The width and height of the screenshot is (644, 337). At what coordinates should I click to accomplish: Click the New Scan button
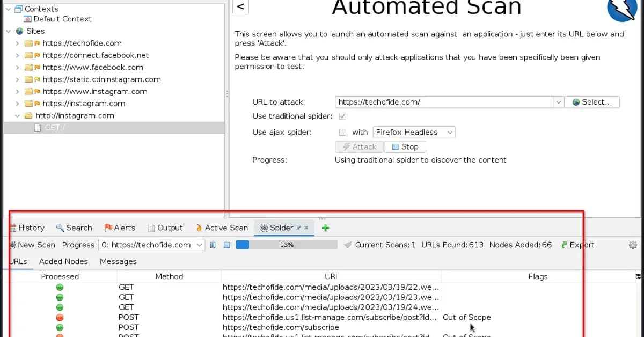pyautogui.click(x=32, y=245)
